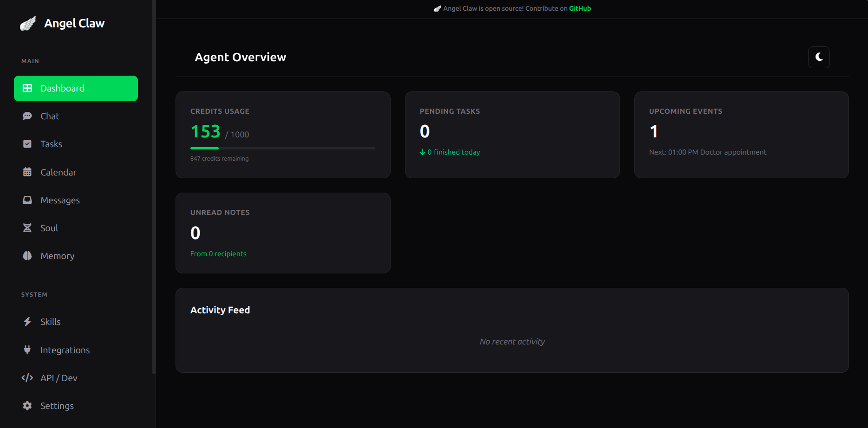Open the GitHub link in banner
The width and height of the screenshot is (868, 428).
580,8
